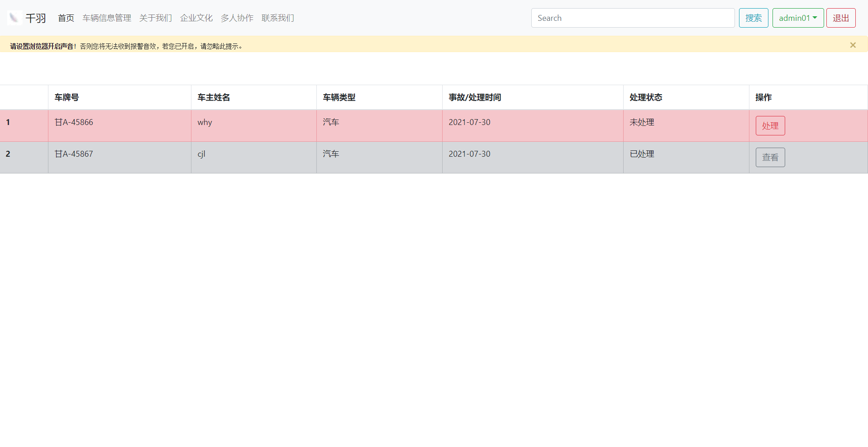This screenshot has height=447, width=868.
Task: Click row number 2
Action: tap(8, 154)
